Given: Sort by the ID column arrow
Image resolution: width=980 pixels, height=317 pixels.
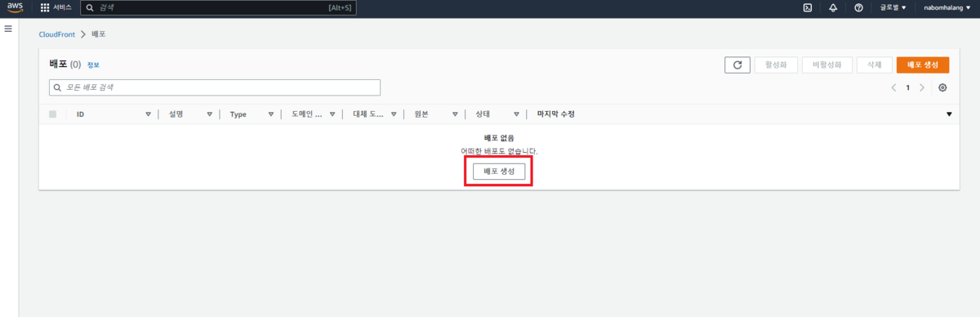Looking at the screenshot, I should click(148, 114).
